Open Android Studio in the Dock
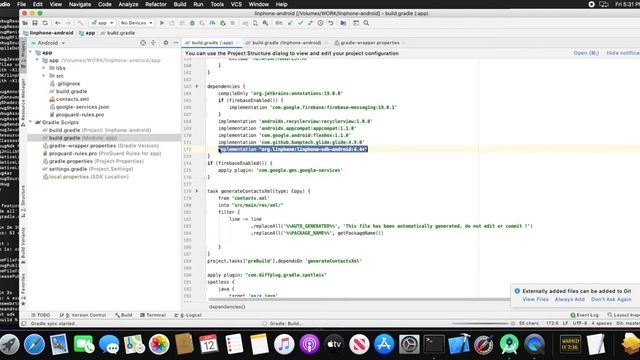 pos(509,344)
